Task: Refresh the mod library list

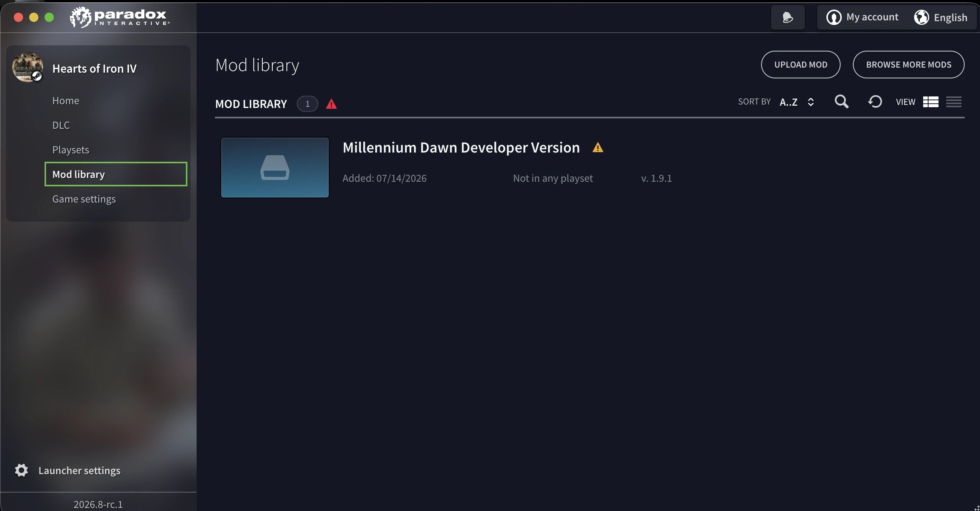Action: [x=875, y=102]
